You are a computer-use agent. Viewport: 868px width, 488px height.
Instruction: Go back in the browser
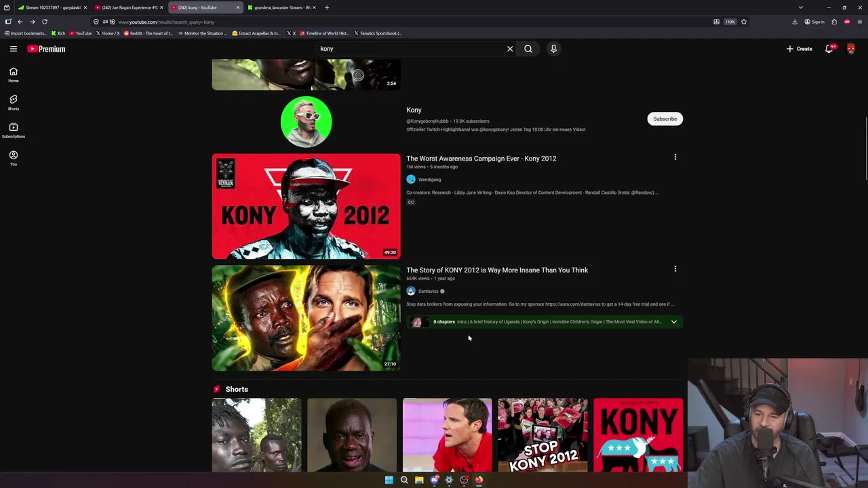(x=20, y=22)
